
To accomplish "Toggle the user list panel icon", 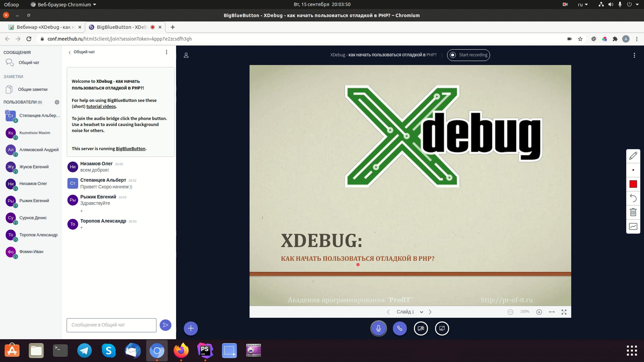I will 186,55.
